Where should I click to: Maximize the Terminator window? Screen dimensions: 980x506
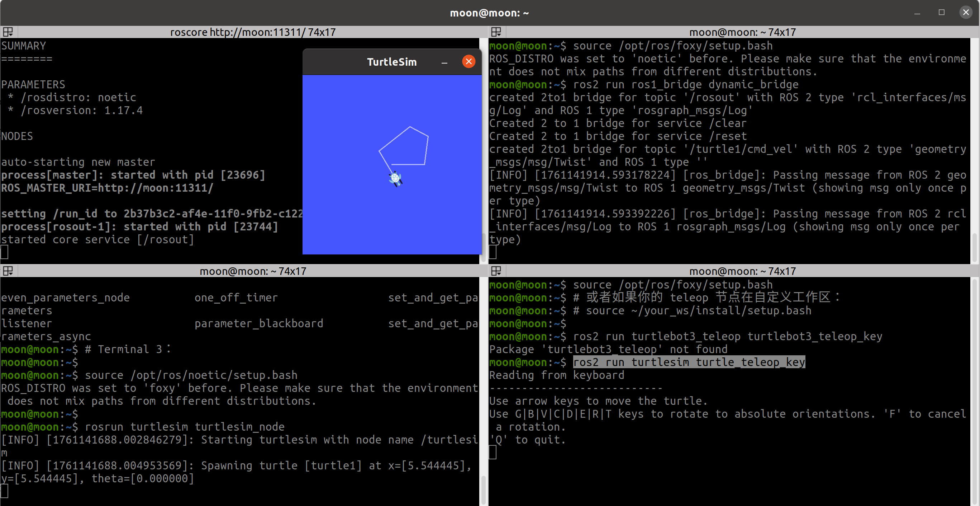tap(941, 13)
